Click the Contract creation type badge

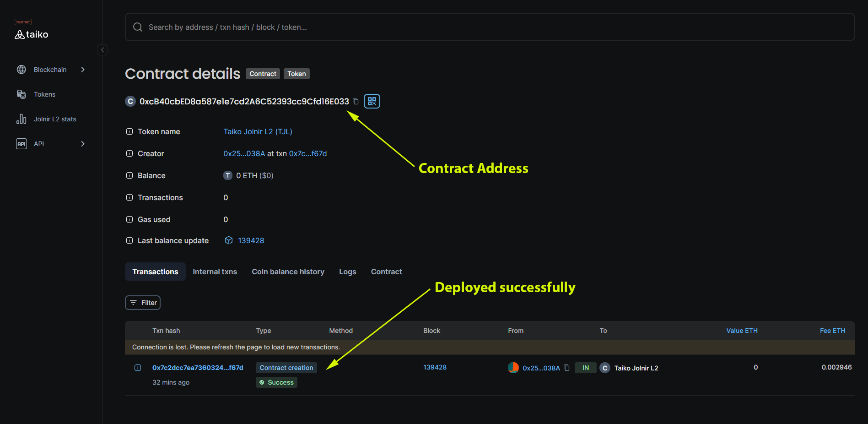[286, 368]
